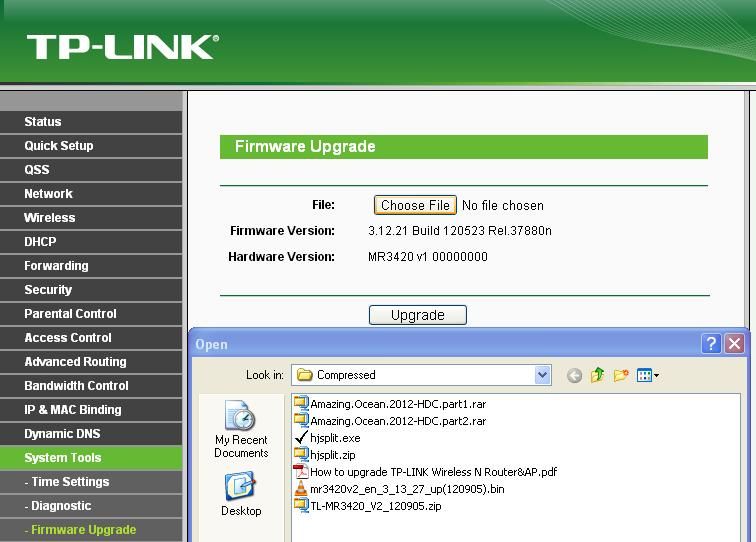Go to Time Settings submenu
This screenshot has width=756, height=542.
pyautogui.click(x=70, y=482)
